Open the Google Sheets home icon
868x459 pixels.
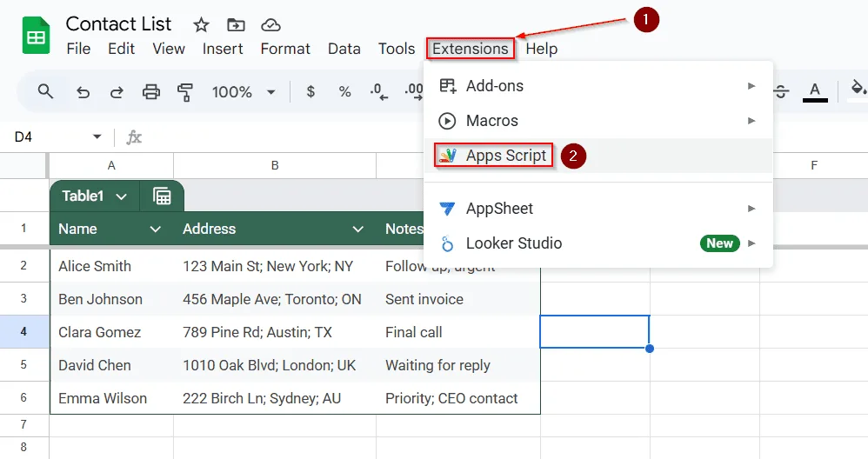(36, 36)
